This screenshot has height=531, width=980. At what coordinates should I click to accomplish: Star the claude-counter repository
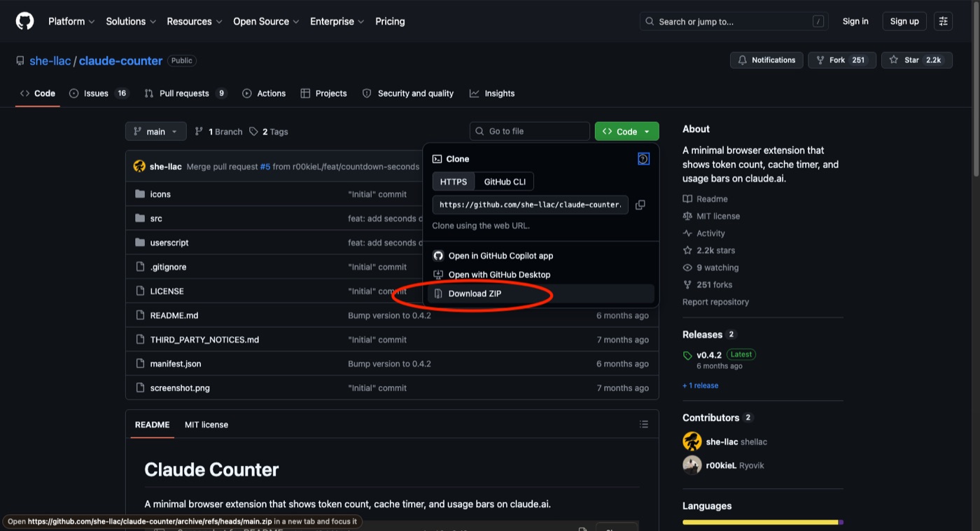tap(917, 60)
